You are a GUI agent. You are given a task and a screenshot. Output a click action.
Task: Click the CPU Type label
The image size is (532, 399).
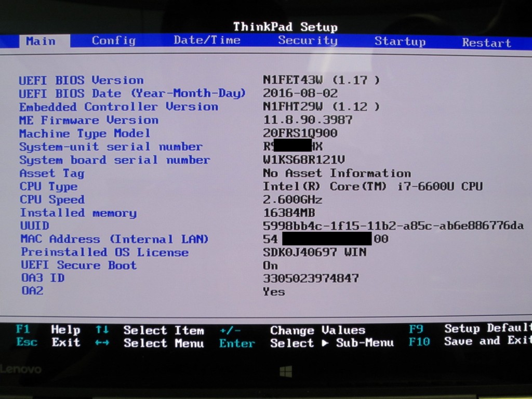[x=48, y=187]
